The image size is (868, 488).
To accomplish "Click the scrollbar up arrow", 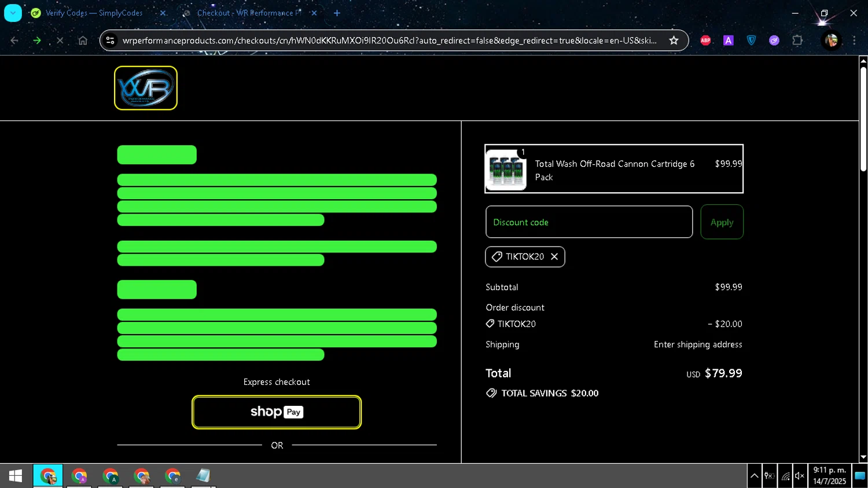I will (863, 61).
